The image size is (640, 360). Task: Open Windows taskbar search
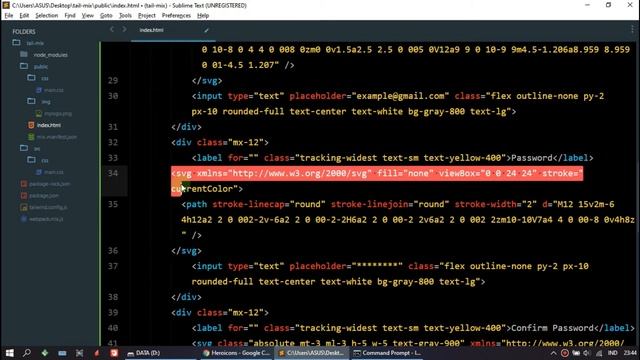(27, 353)
